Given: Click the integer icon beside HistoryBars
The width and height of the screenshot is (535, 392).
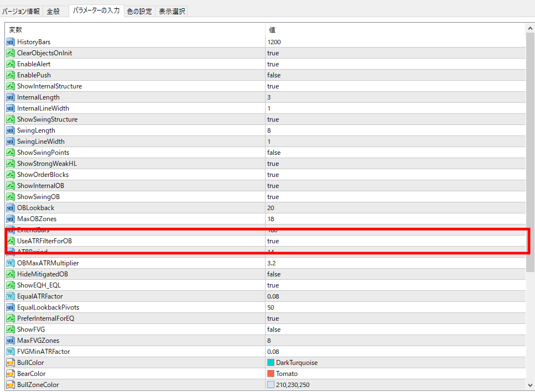Looking at the screenshot, I should point(11,42).
